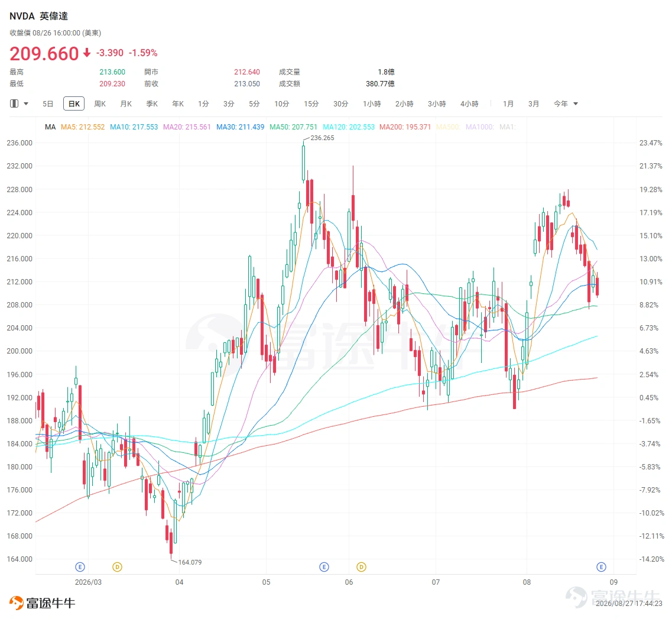Click the 開市 value 212.640
The height and width of the screenshot is (619, 672).
pos(247,72)
